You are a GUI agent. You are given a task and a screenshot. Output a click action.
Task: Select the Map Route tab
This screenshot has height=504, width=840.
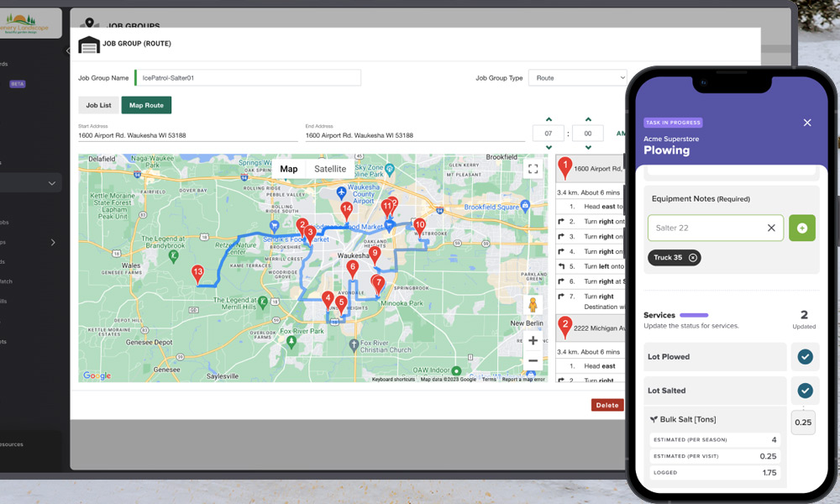(146, 105)
